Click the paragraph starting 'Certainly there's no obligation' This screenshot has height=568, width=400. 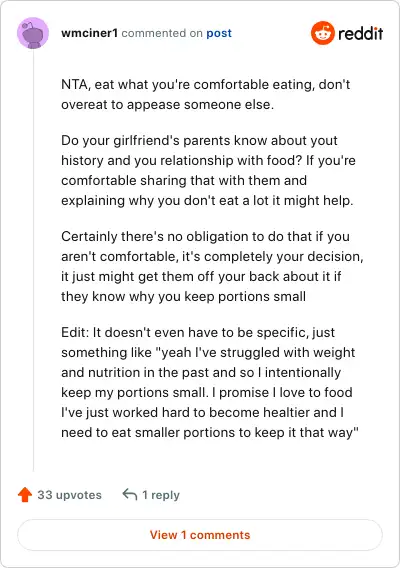[212, 266]
